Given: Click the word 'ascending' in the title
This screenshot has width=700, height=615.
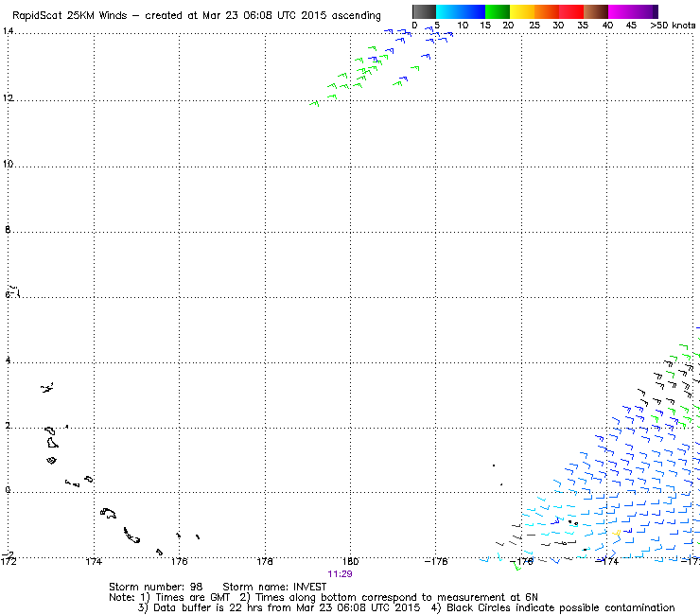Looking at the screenshot, I should pos(356,16).
